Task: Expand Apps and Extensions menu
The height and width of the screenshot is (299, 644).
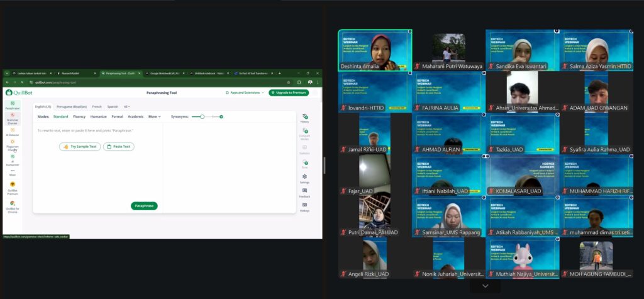Action: [x=245, y=93]
